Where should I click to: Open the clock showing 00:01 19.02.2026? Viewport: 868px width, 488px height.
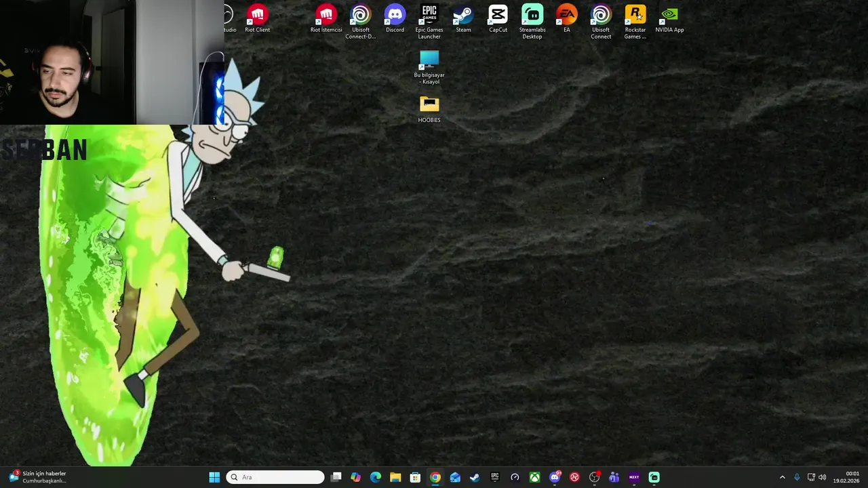(846, 477)
